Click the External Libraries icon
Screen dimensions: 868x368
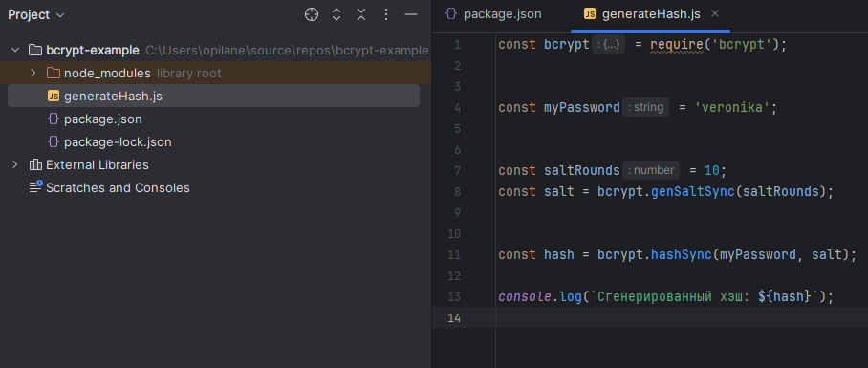[35, 165]
